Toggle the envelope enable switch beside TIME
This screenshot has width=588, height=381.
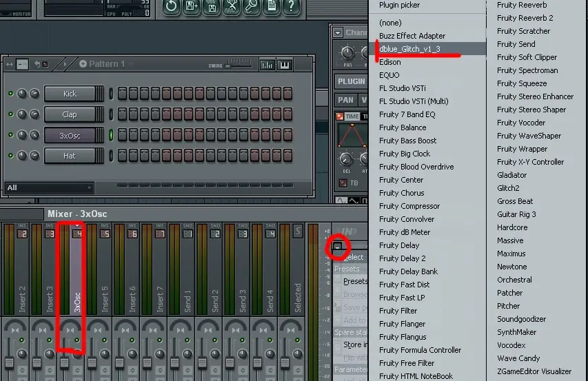pos(340,116)
